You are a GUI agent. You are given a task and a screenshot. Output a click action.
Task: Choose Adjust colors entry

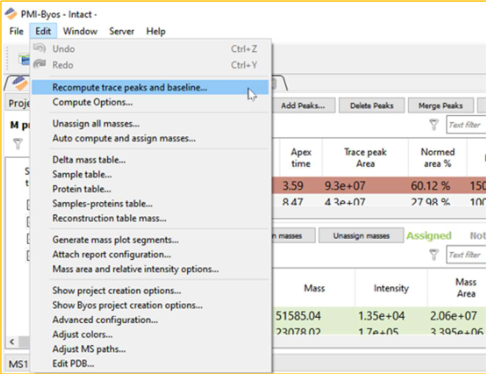150,334
